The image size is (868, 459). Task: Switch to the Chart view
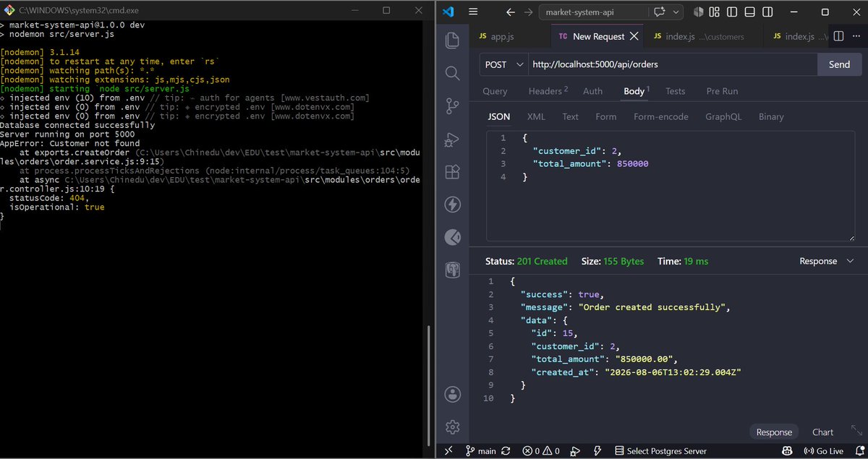(x=822, y=432)
